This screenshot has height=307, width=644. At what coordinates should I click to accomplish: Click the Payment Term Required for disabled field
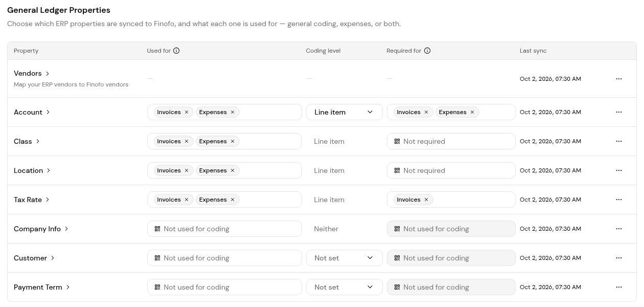pyautogui.click(x=451, y=287)
